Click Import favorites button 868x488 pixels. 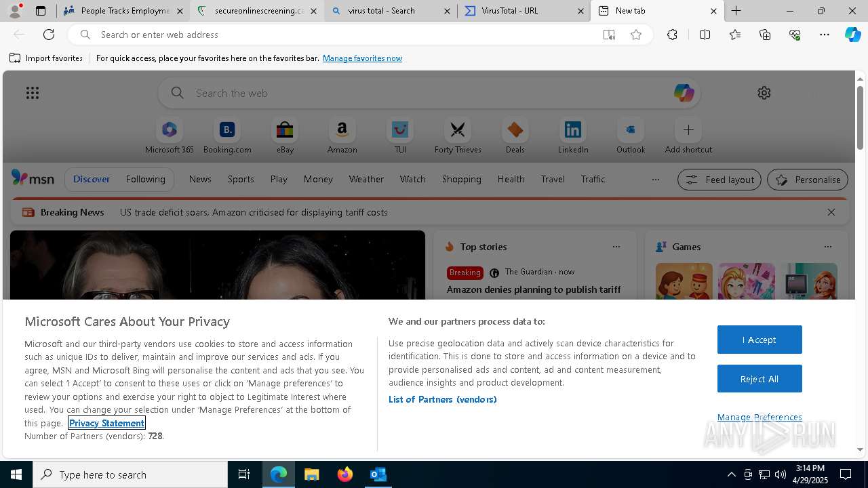click(46, 58)
